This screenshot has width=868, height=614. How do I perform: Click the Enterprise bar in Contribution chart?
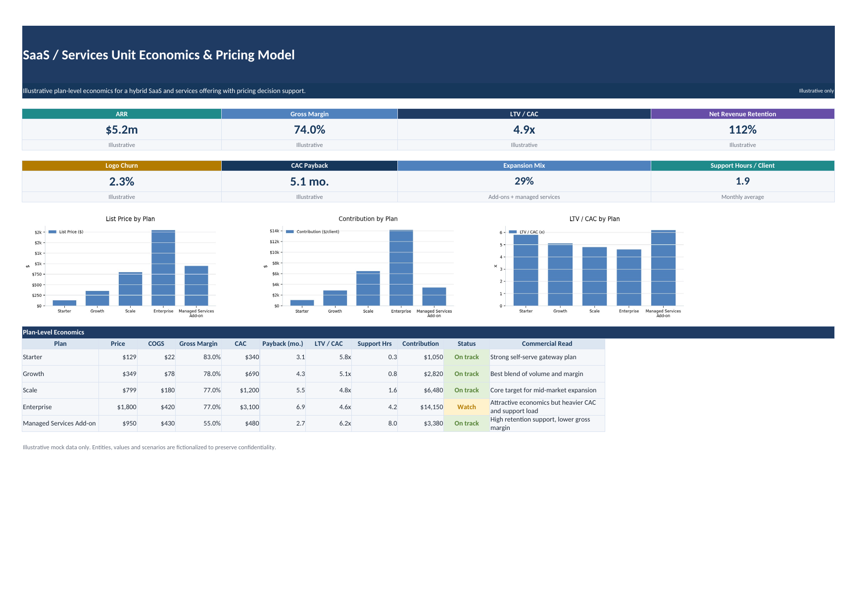click(x=401, y=268)
